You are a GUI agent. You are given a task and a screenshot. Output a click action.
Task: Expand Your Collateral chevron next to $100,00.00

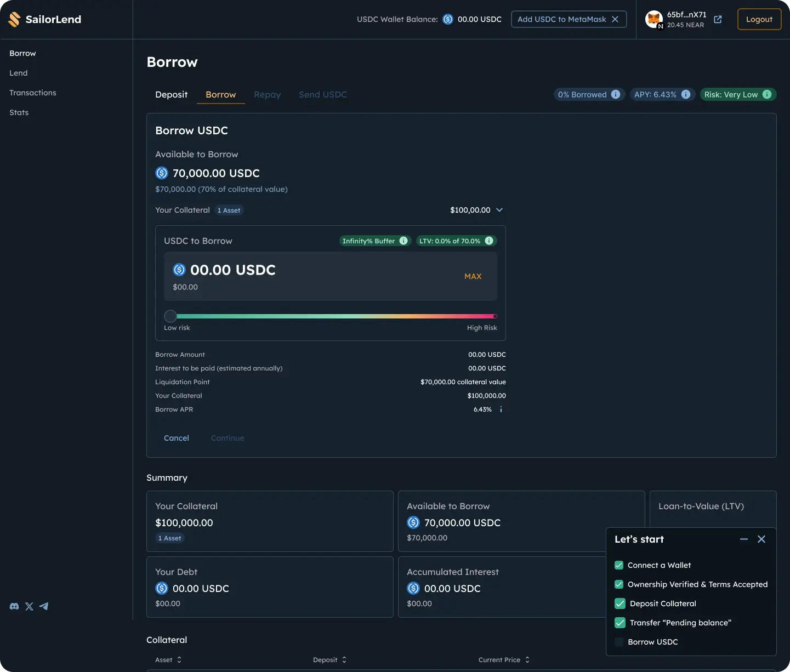pos(499,210)
